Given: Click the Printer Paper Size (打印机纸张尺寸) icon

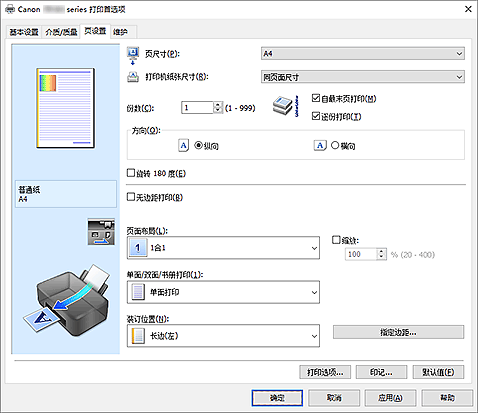Looking at the screenshot, I should coord(133,77).
